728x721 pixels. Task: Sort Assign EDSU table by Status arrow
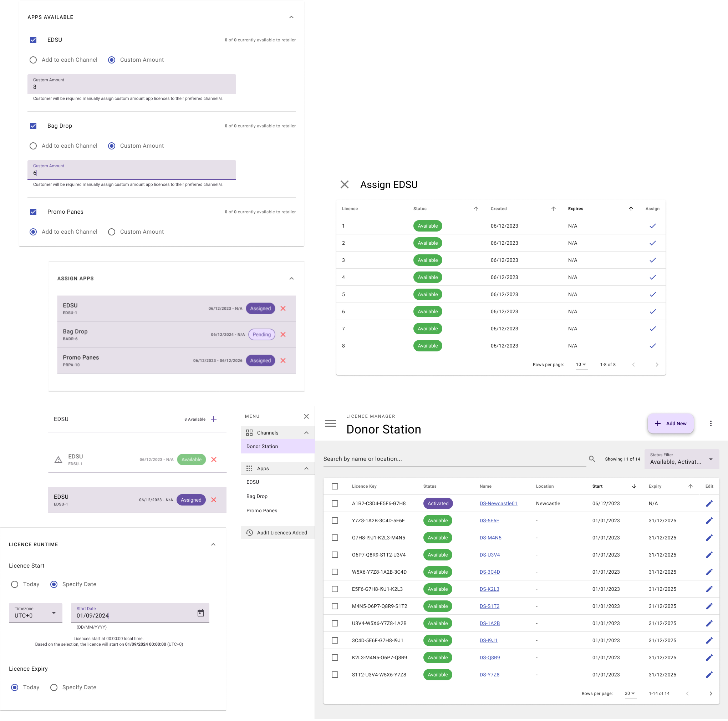click(x=476, y=209)
